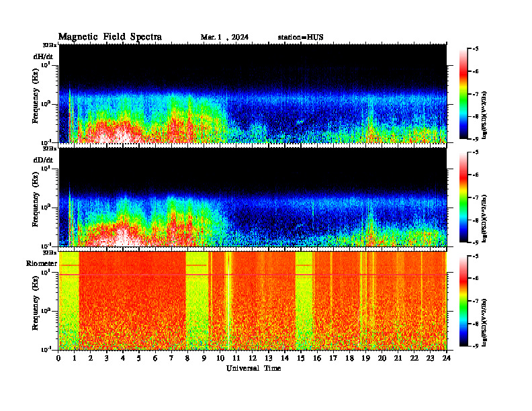The image size is (532, 411).
Task: Click the '-5' label on the top color scale
Action: coord(476,49)
